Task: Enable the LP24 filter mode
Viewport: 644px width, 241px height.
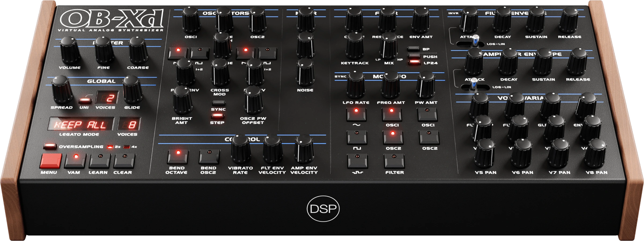Action: click(x=414, y=62)
